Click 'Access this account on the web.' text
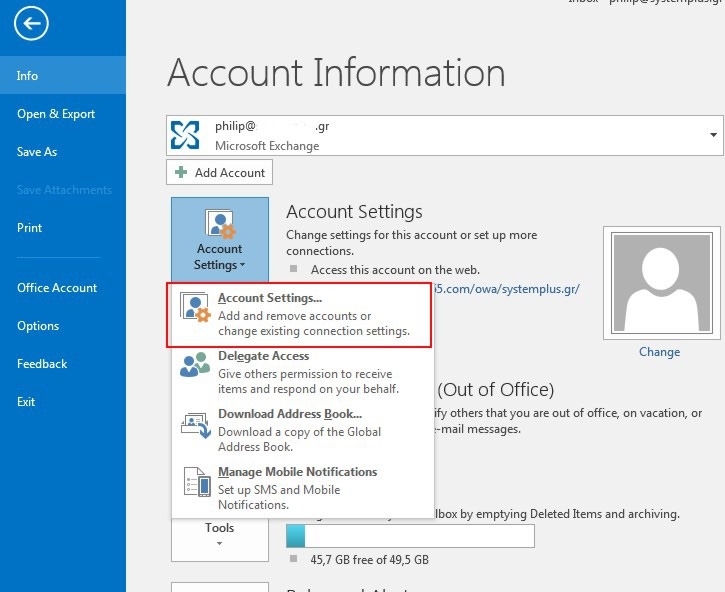 tap(395, 270)
